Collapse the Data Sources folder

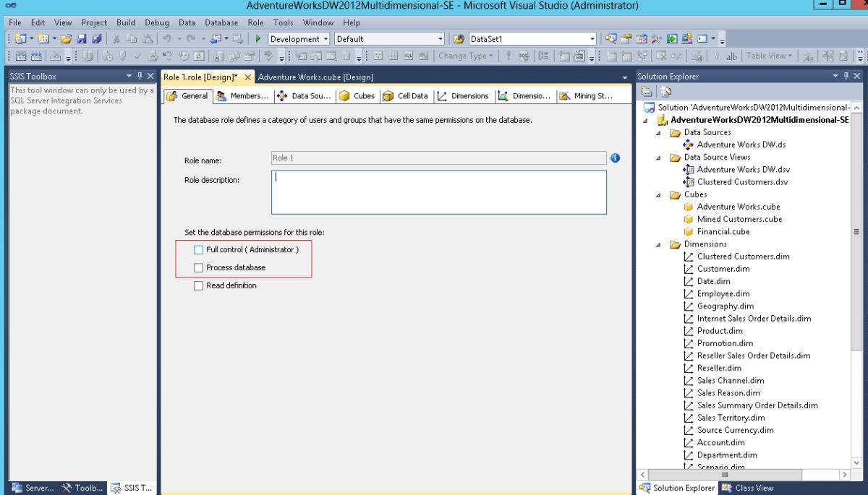[x=659, y=133]
